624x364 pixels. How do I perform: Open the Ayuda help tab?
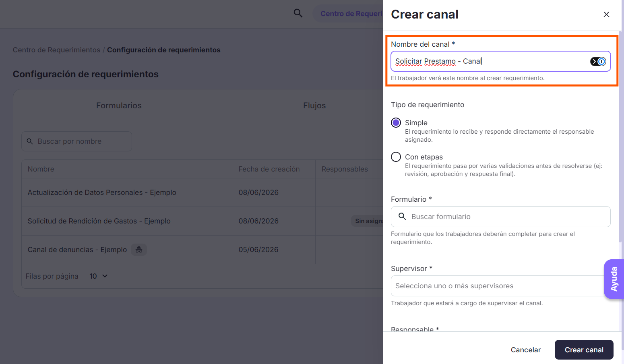[614, 279]
